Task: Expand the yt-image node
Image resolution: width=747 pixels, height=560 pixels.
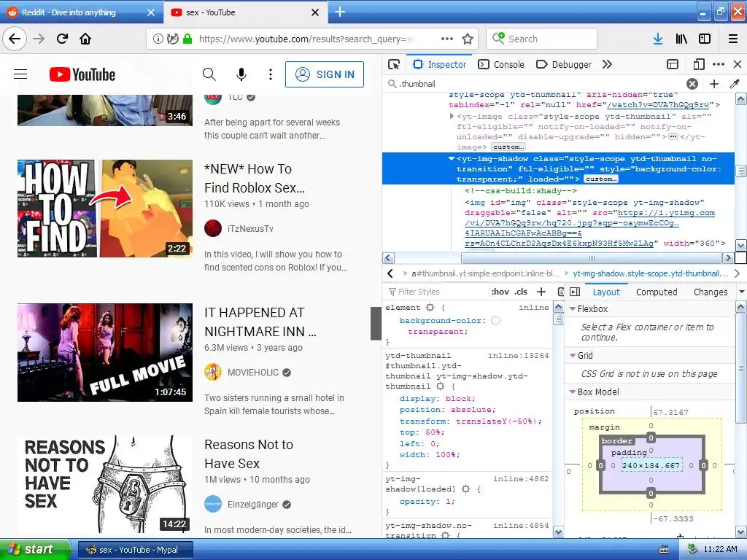Action: [x=451, y=116]
